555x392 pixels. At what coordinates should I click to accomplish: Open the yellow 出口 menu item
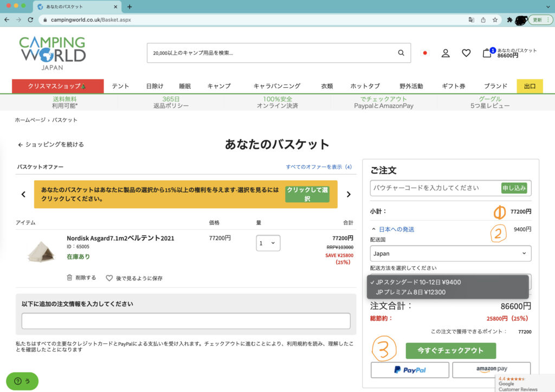point(530,86)
